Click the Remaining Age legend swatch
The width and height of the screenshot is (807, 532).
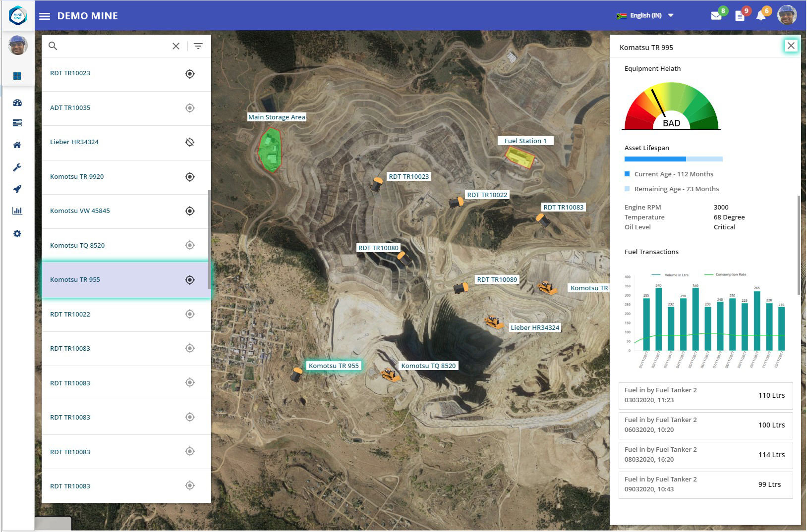[x=627, y=189]
